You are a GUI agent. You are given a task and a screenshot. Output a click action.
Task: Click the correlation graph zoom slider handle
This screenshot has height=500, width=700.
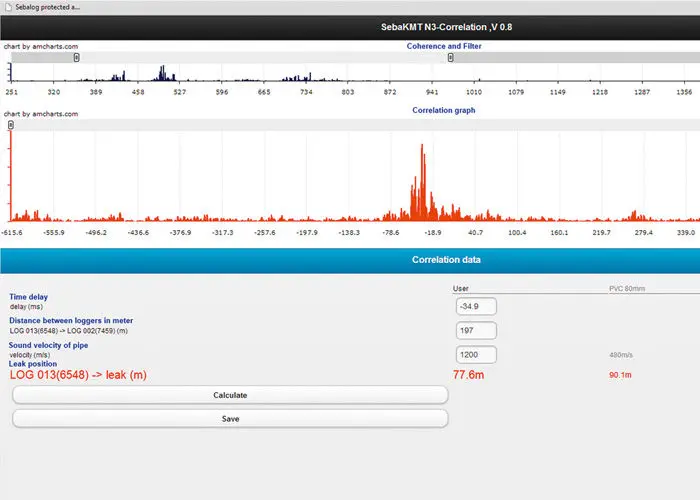[11, 125]
